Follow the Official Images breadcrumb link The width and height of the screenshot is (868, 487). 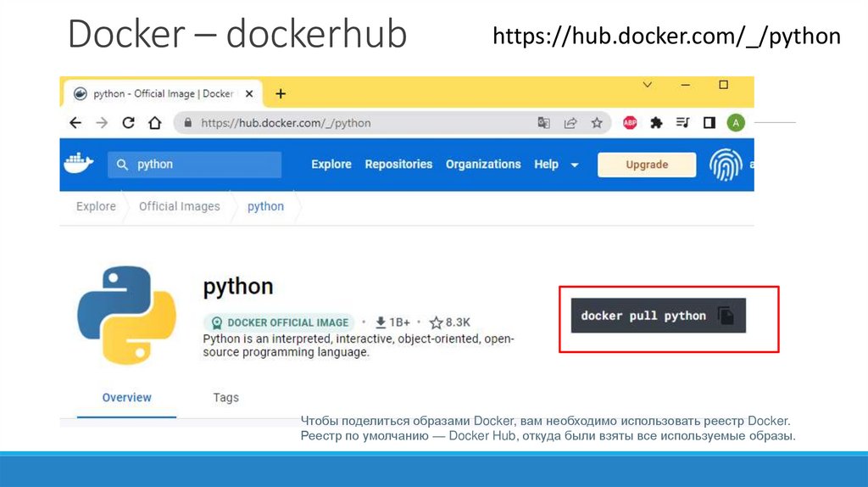pyautogui.click(x=179, y=206)
